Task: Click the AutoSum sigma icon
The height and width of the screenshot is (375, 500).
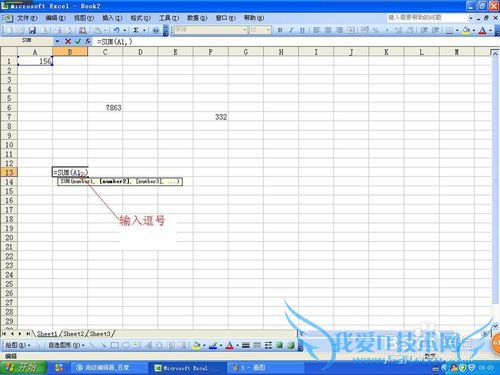Action: coord(136,30)
